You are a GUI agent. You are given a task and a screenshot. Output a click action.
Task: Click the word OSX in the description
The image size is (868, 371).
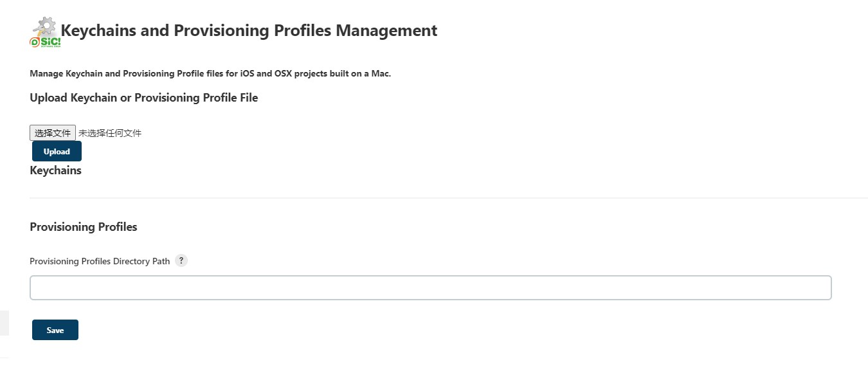[x=282, y=74]
